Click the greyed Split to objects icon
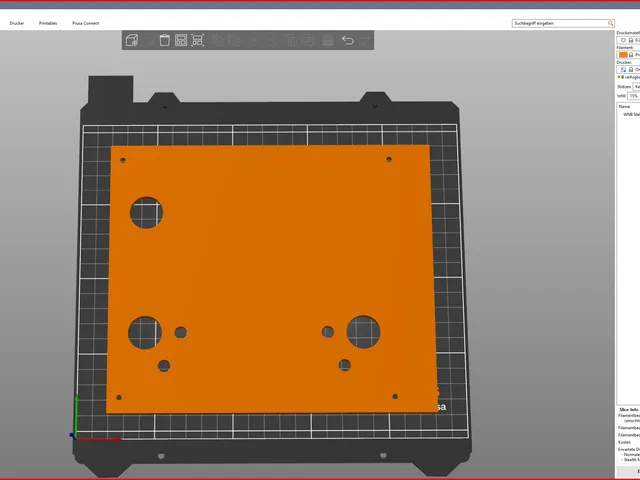Viewport: 640px width, 480px height. pos(291,40)
